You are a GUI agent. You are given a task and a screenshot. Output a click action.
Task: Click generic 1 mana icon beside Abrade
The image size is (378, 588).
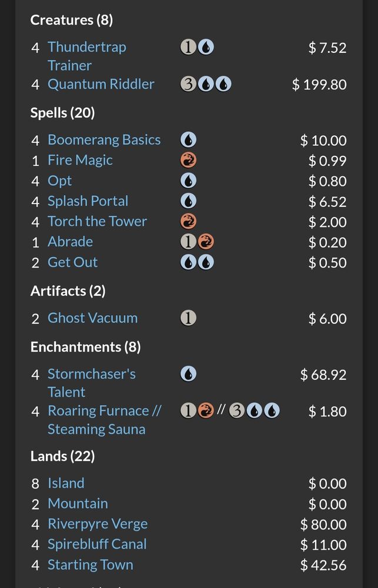(x=188, y=242)
